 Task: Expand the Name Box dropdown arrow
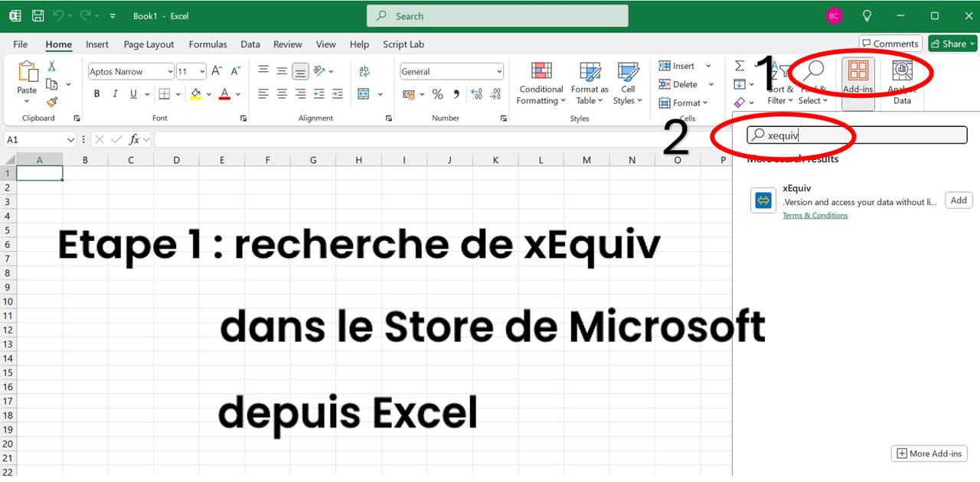tap(70, 140)
